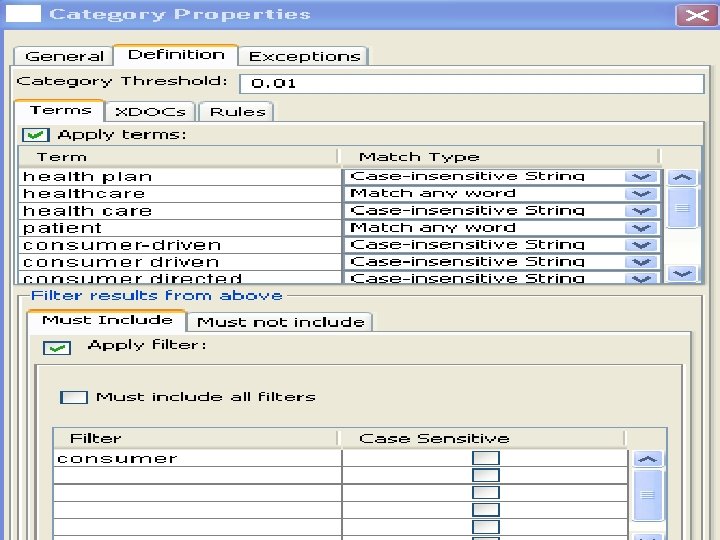Viewport: 720px width, 540px height.
Task: Click the Filter column header
Action: click(197, 439)
